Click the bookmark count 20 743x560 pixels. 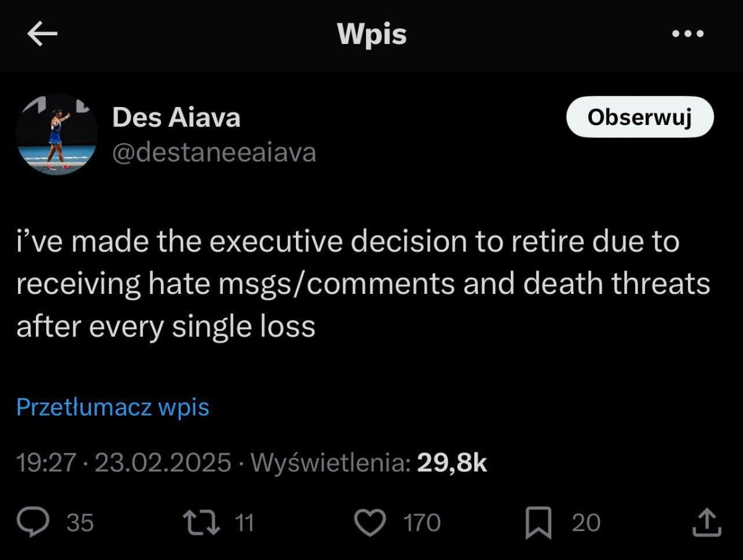586,523
